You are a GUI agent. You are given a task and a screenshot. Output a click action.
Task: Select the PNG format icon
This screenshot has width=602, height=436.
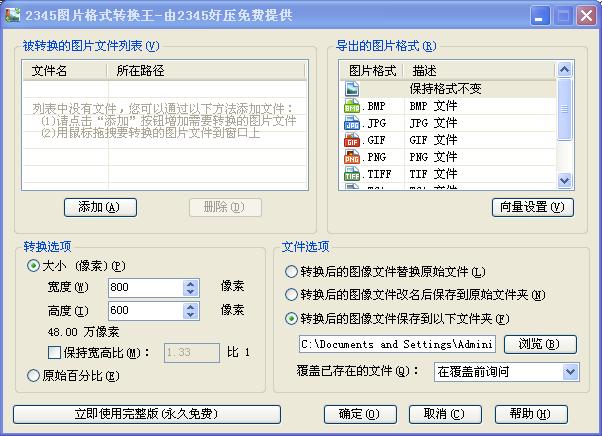point(352,157)
